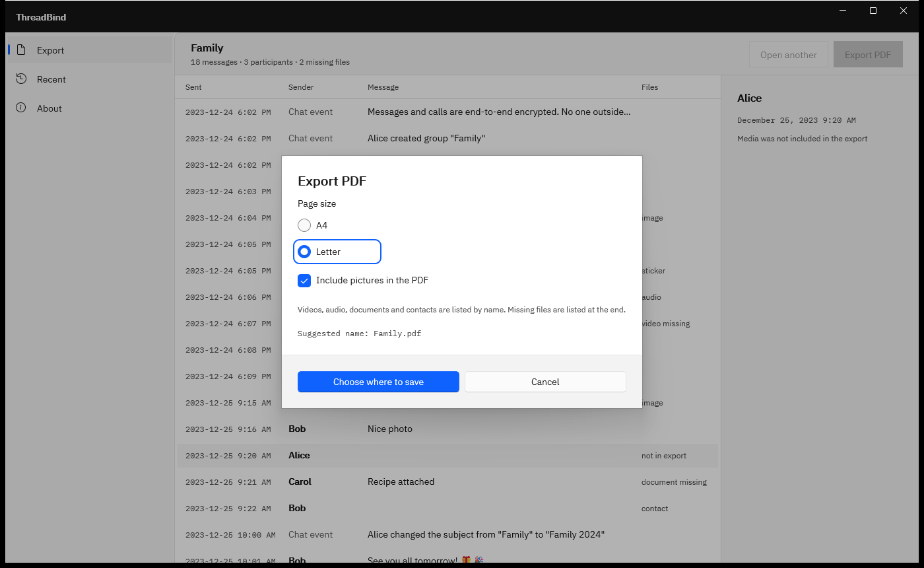Image resolution: width=924 pixels, height=568 pixels.
Task: Select the "Nice photo" message row
Action: 447,429
